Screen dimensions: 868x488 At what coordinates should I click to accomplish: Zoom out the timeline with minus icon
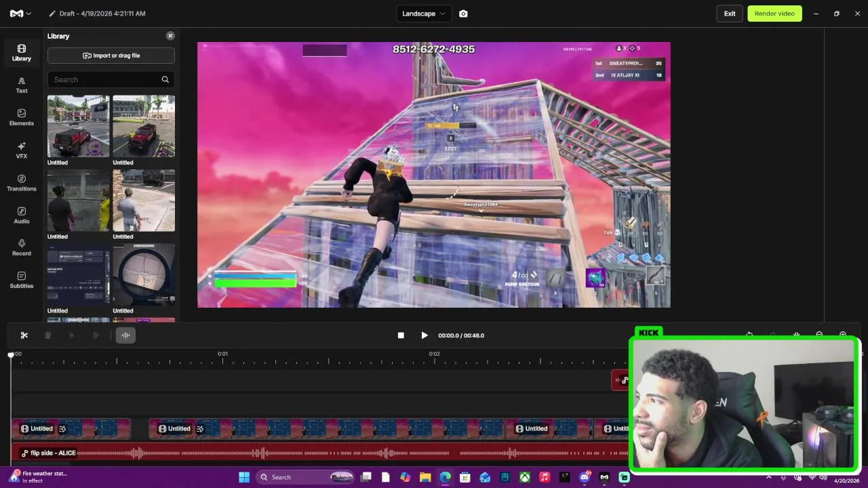(x=819, y=334)
